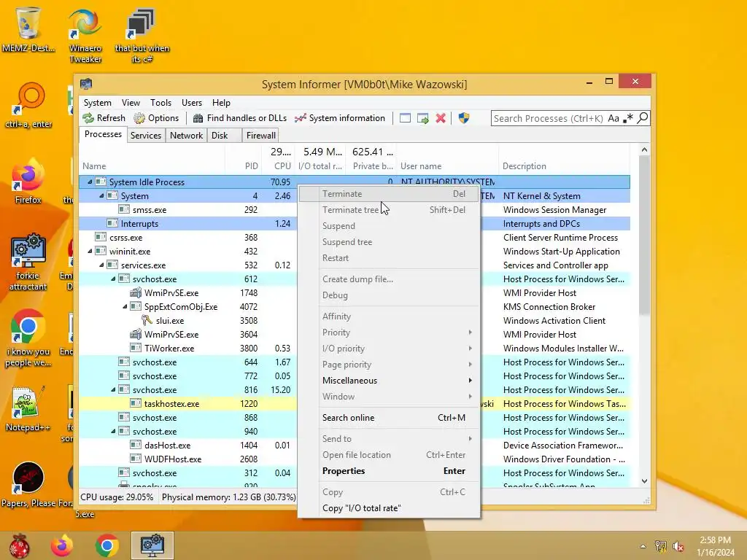Focus the Search Processes input field
The width and height of the screenshot is (747, 560).
coord(549,118)
